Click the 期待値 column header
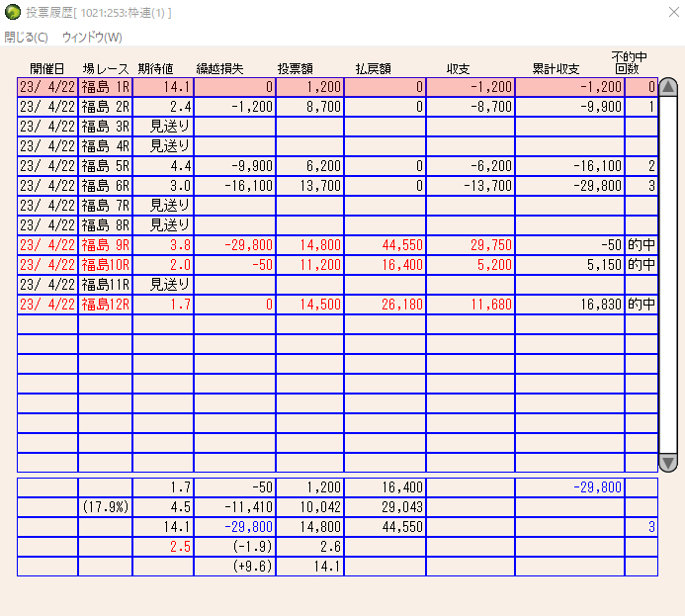 [x=155, y=69]
